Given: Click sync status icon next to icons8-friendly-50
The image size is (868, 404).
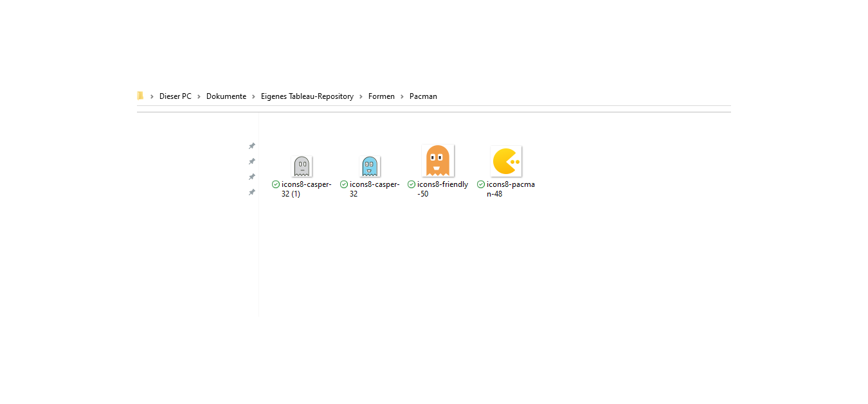Looking at the screenshot, I should click(x=411, y=184).
